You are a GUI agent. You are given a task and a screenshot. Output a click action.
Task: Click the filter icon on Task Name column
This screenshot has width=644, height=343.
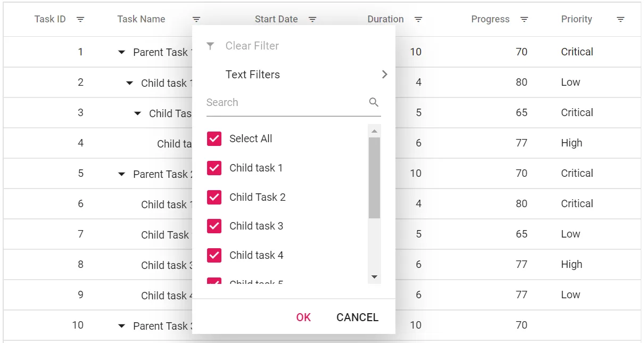[x=196, y=19]
